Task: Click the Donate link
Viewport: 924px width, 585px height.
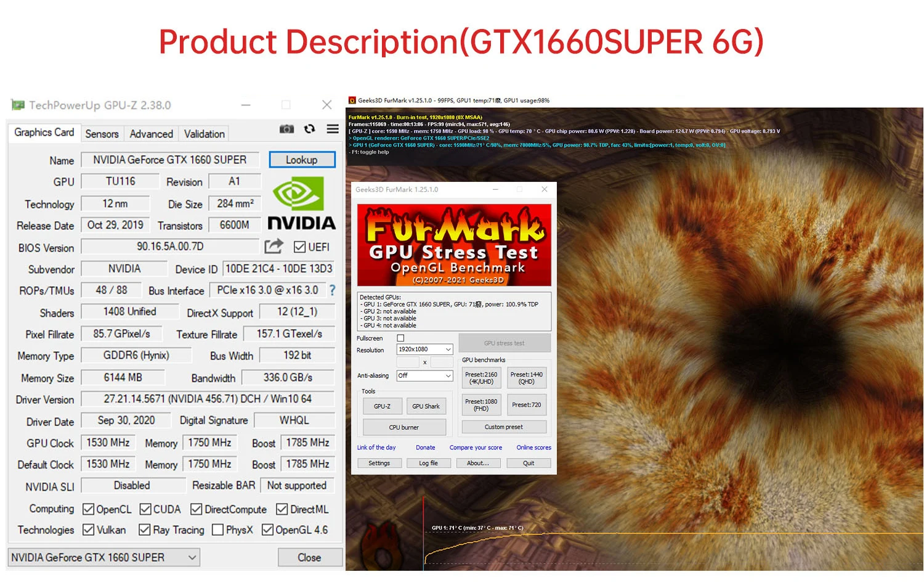Action: (x=425, y=448)
